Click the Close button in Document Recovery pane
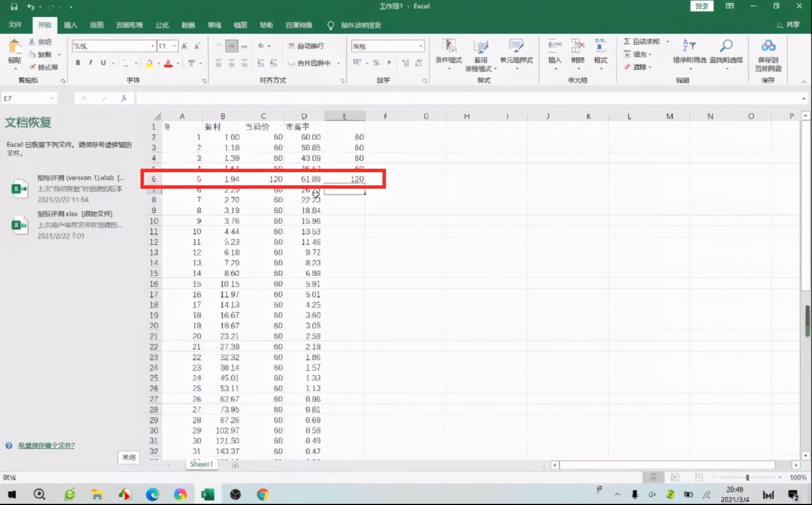812x505 pixels. click(x=129, y=457)
